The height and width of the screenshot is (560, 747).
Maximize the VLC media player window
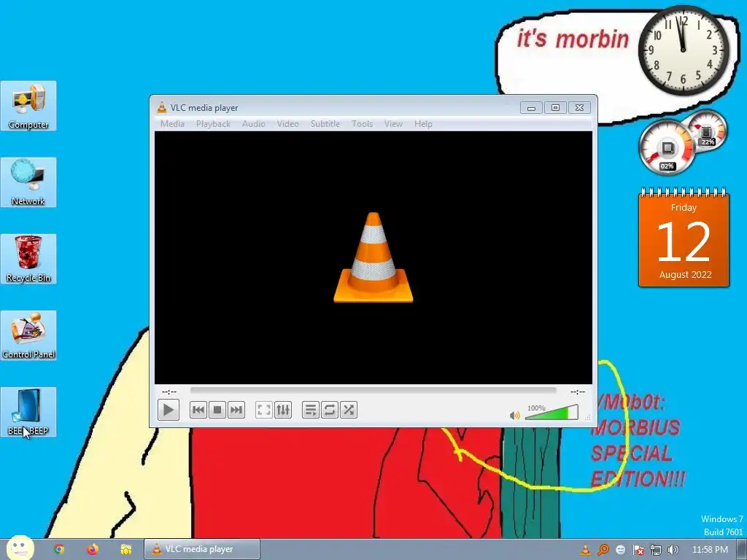555,108
